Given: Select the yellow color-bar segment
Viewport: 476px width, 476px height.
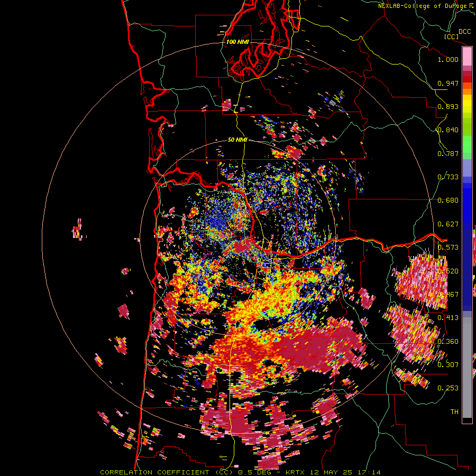Looking at the screenshot, I should click(467, 104).
